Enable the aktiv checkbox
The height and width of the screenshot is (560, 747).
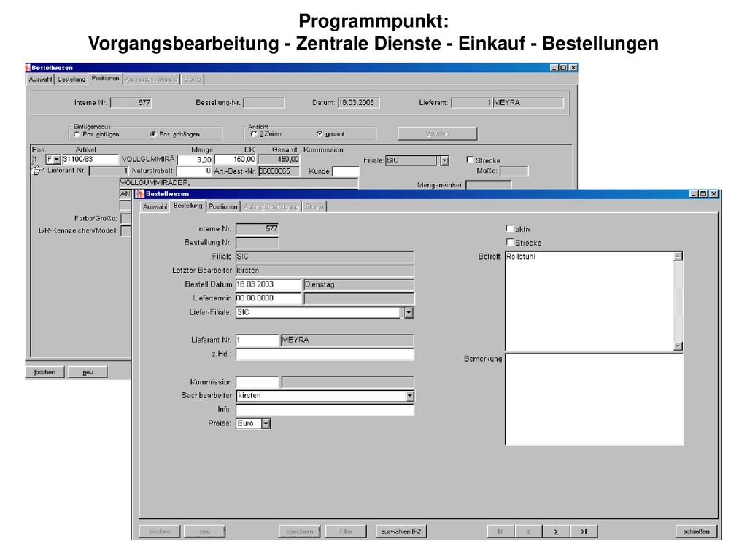(509, 228)
